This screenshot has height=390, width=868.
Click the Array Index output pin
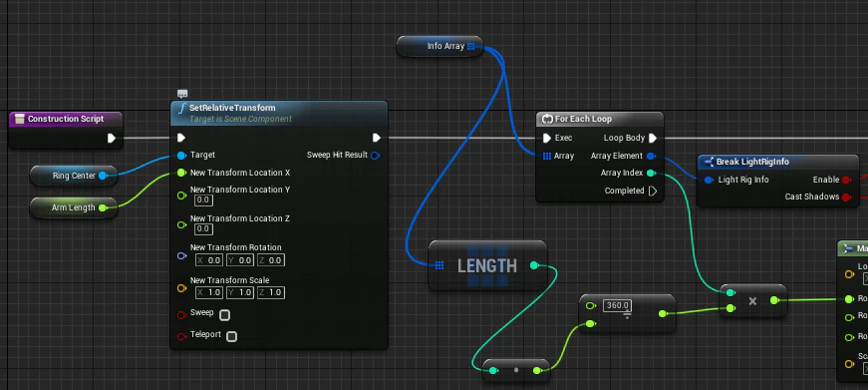(x=651, y=174)
